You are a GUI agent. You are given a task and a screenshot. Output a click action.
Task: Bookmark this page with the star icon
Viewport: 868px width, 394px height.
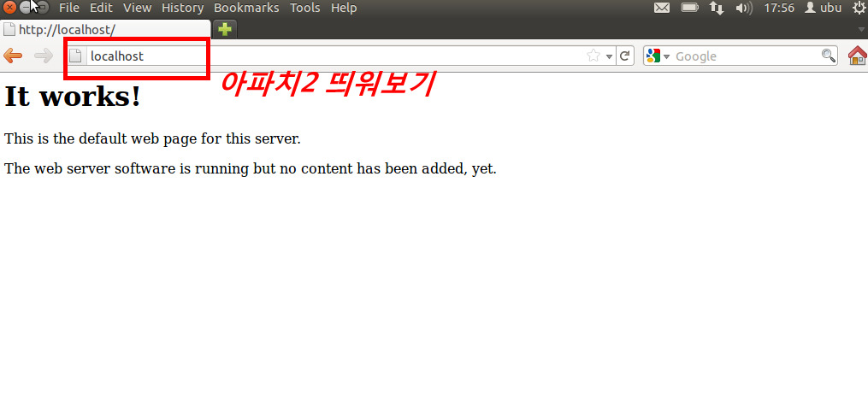(x=593, y=56)
